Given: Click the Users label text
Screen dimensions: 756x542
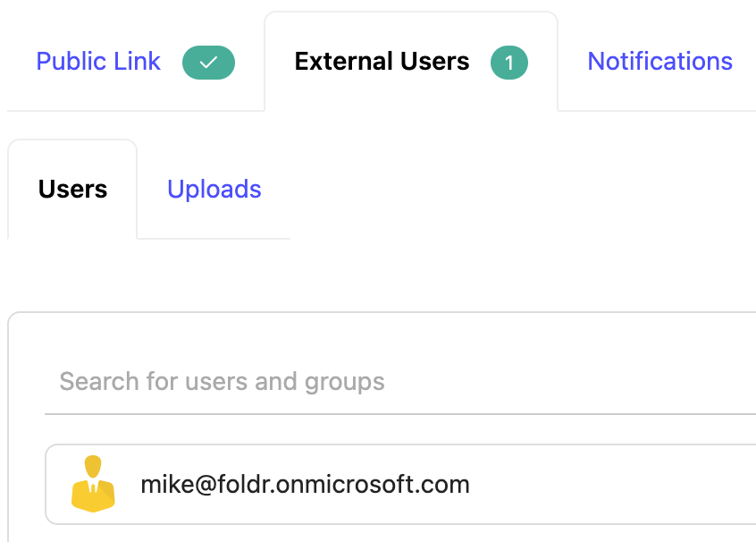Looking at the screenshot, I should 72,190.
